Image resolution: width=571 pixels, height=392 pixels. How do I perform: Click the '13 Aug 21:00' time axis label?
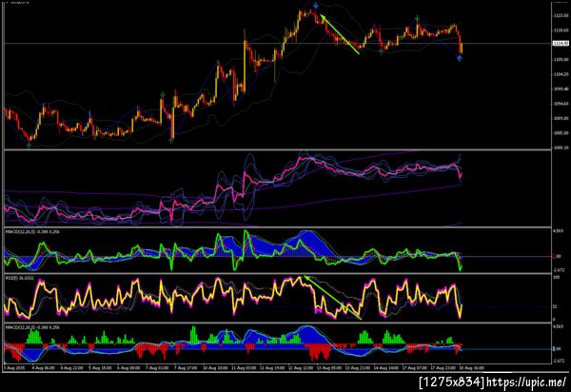pyautogui.click(x=358, y=368)
